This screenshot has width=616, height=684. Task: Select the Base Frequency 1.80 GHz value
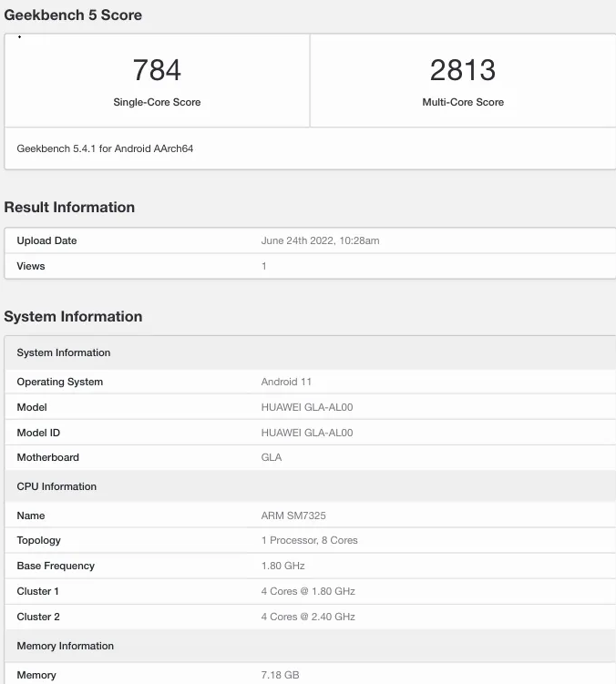[x=282, y=566]
